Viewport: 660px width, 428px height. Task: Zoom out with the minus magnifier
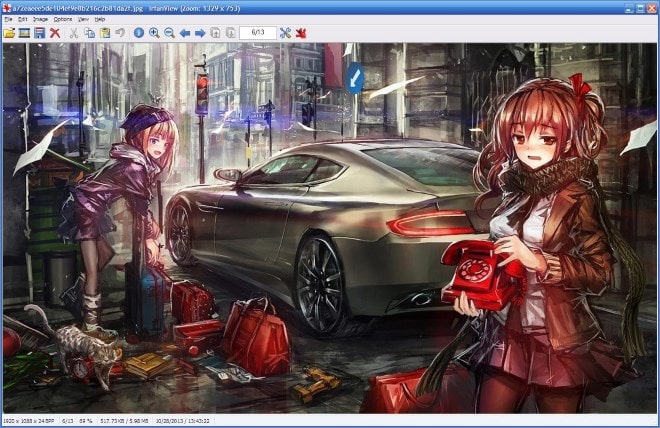pos(170,33)
